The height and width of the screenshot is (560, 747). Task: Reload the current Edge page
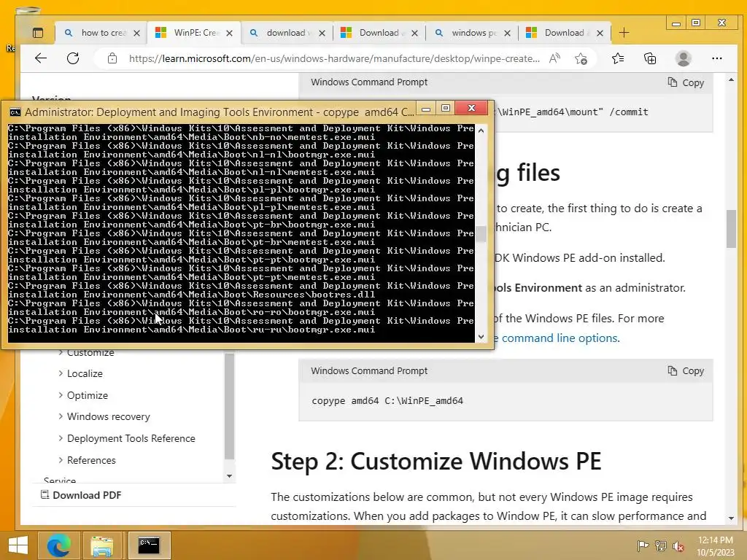(x=73, y=58)
